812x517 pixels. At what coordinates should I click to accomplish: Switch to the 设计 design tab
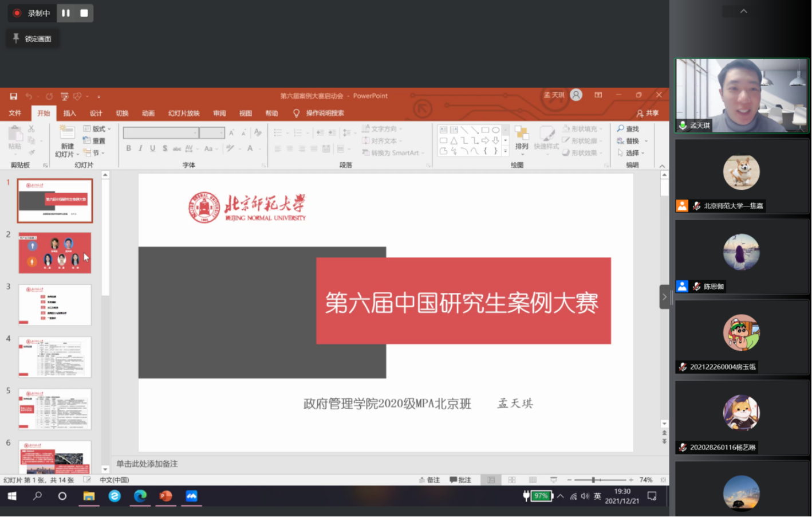(96, 113)
